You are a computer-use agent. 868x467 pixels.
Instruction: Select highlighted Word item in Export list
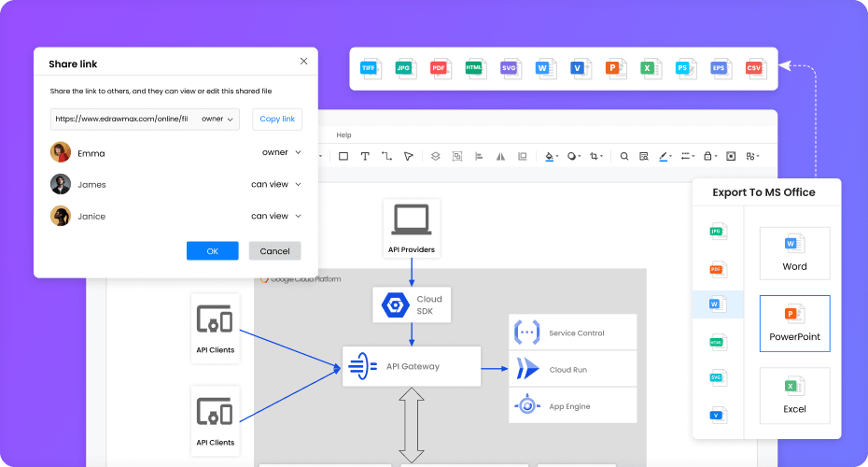point(718,304)
